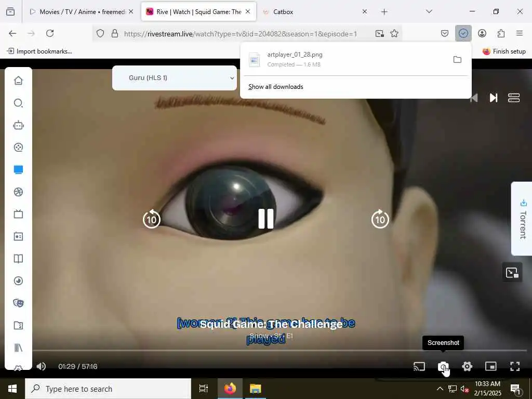Open the robot AI icon in the sidebar
The width and height of the screenshot is (532, 399).
pos(18,125)
